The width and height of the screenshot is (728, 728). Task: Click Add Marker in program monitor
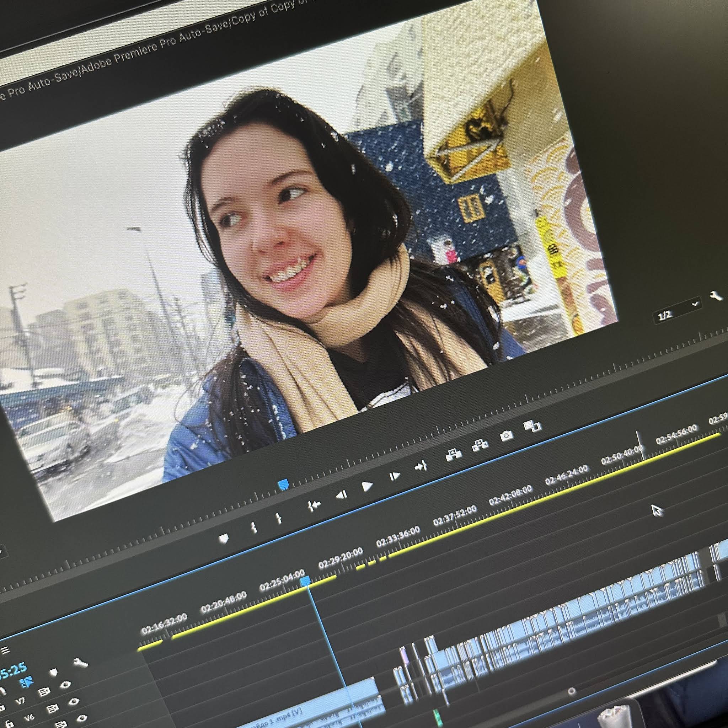[x=224, y=539]
